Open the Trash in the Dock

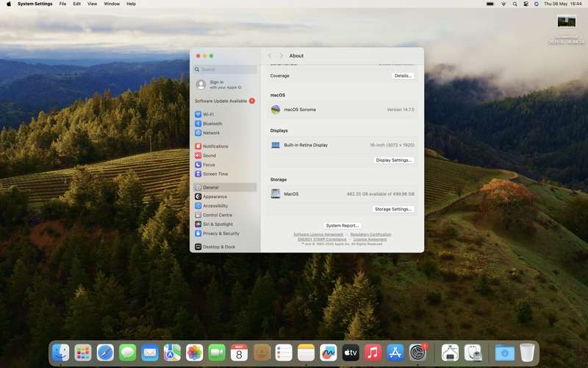pyautogui.click(x=527, y=353)
